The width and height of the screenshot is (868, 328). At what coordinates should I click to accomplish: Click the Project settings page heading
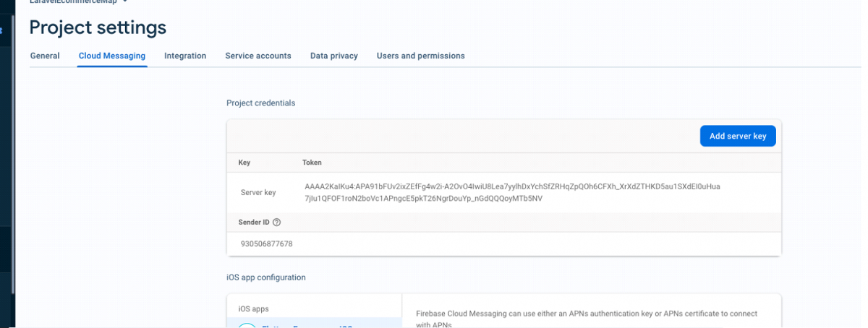[x=98, y=27]
